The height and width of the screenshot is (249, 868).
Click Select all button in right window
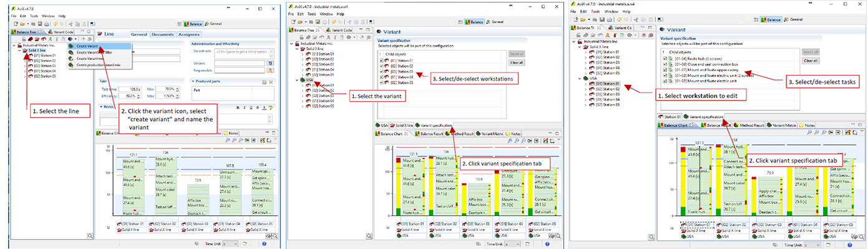(811, 52)
